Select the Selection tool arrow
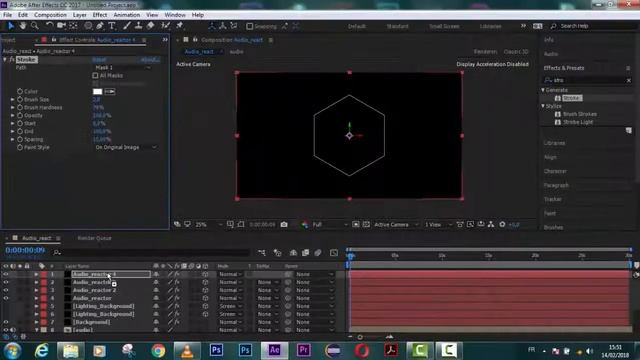Image resolution: width=640 pixels, height=360 pixels. [11, 26]
